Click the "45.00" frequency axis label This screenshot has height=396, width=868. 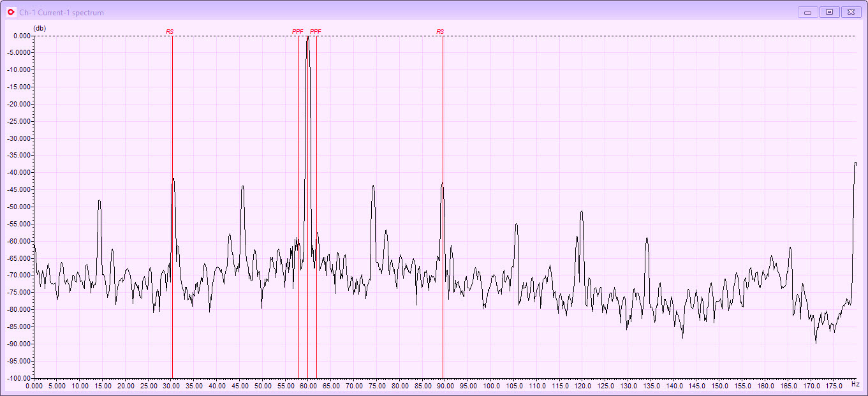coord(240,386)
